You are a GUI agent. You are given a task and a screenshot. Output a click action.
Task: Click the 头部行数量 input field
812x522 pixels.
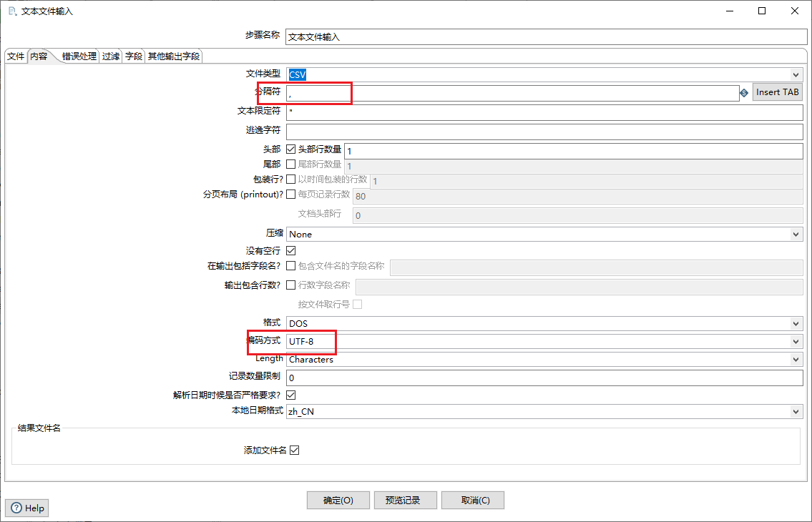(x=573, y=151)
